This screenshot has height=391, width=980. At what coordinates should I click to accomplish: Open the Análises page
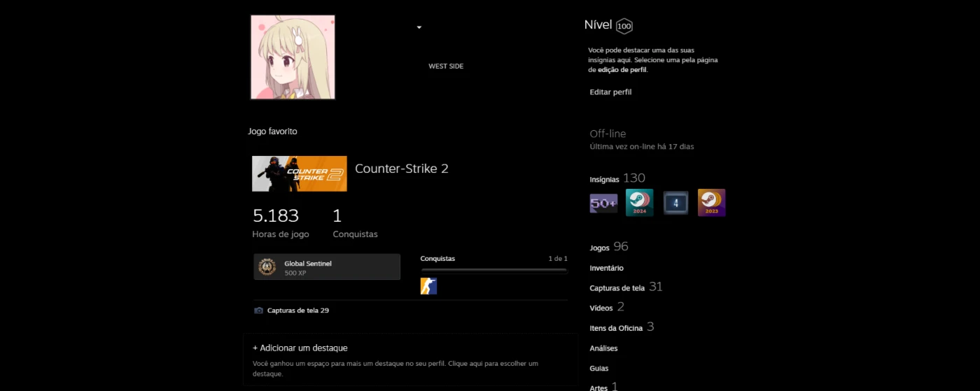coord(604,348)
